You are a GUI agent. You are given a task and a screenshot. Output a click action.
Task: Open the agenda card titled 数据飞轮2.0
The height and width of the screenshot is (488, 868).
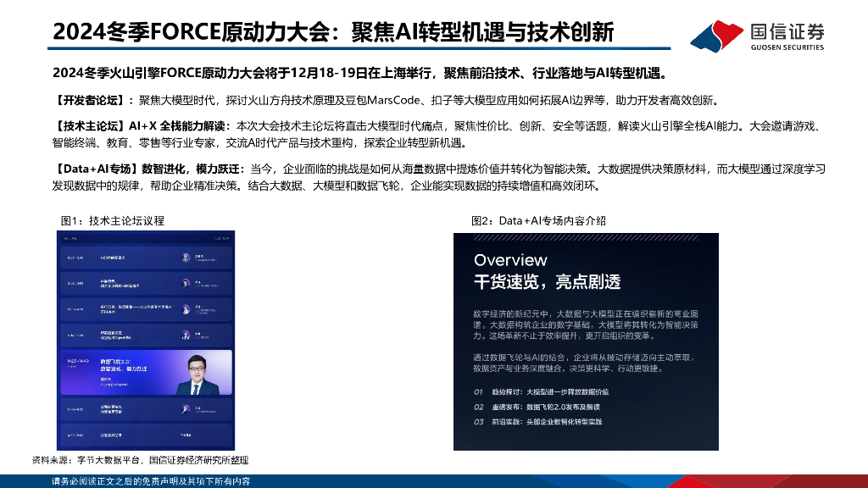click(146, 373)
